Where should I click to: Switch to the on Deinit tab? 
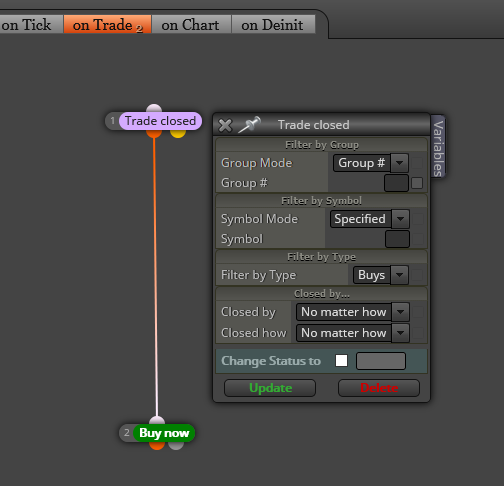(x=273, y=25)
